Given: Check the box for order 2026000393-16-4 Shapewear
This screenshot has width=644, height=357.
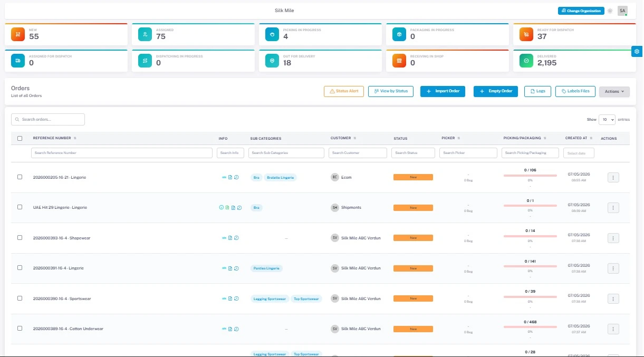Looking at the screenshot, I should point(20,238).
